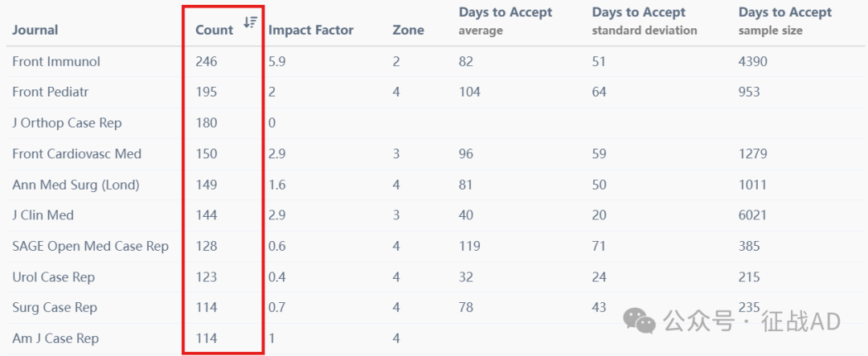
Task: Click the descending sort icon beside Count
Action: (250, 23)
